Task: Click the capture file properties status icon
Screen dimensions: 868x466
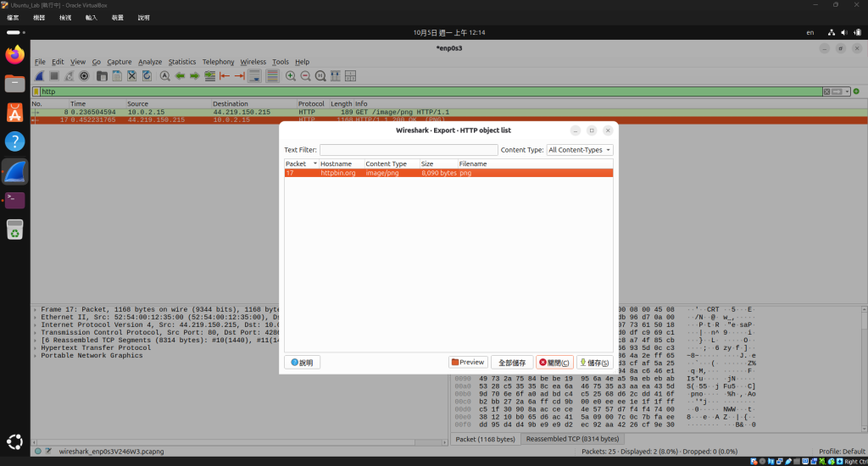Action: [48, 452]
